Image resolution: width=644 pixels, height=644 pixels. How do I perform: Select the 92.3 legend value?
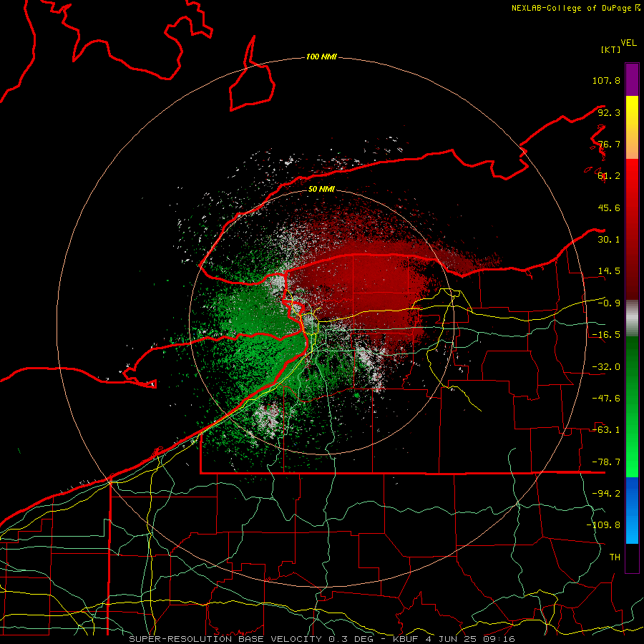(609, 112)
